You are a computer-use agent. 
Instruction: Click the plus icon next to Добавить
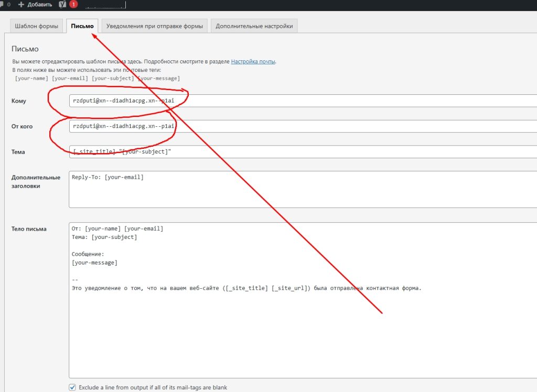click(21, 4)
